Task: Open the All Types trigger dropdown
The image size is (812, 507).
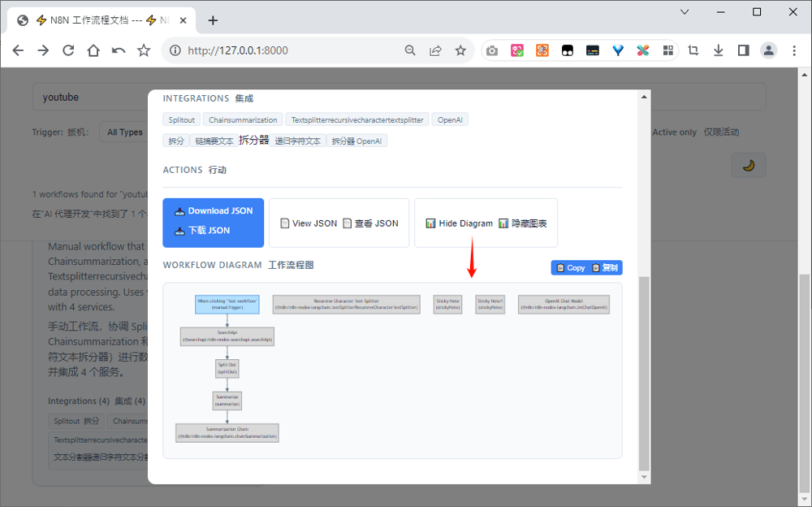Action: (x=124, y=132)
